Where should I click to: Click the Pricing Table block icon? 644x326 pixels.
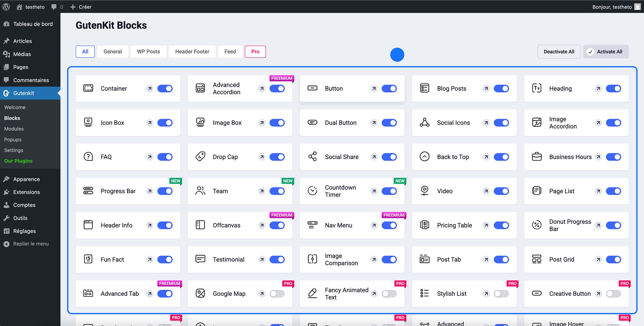[424, 225]
